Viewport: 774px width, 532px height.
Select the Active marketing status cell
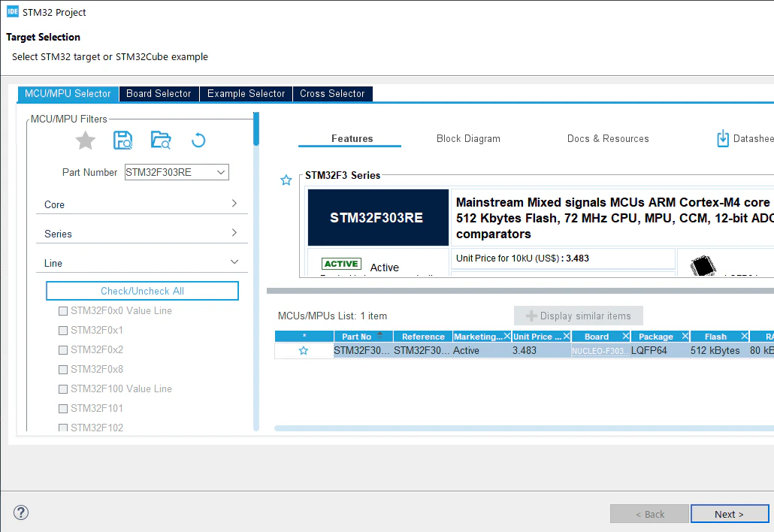[482, 350]
